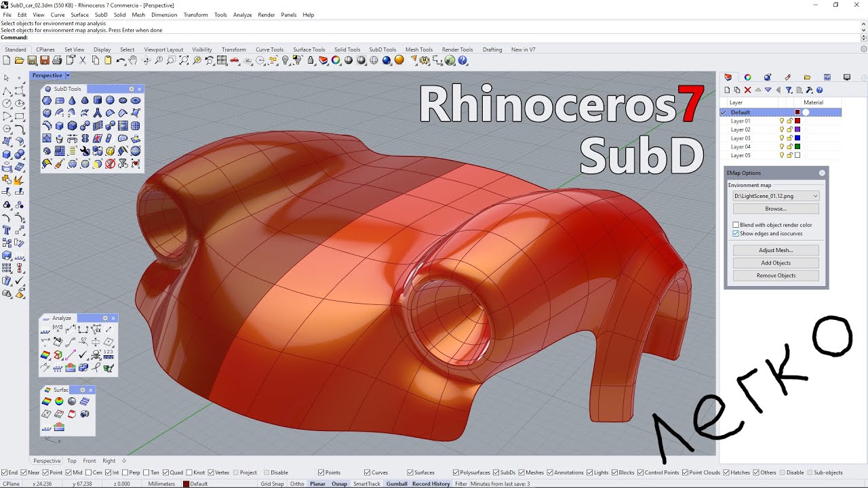The width and height of the screenshot is (868, 488).
Task: Click the four-viewport layout icon
Action: click(222, 60)
